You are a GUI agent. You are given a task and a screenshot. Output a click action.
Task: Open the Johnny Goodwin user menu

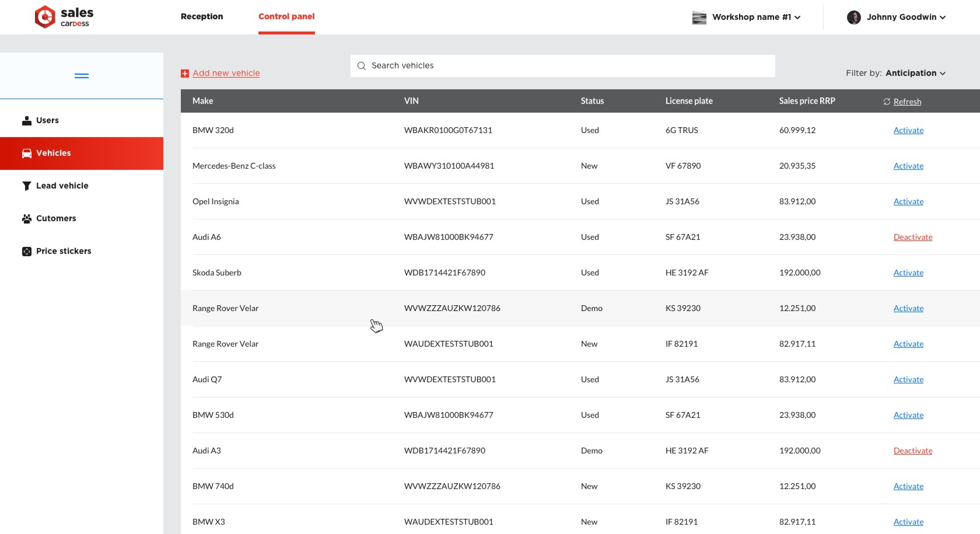click(x=906, y=17)
